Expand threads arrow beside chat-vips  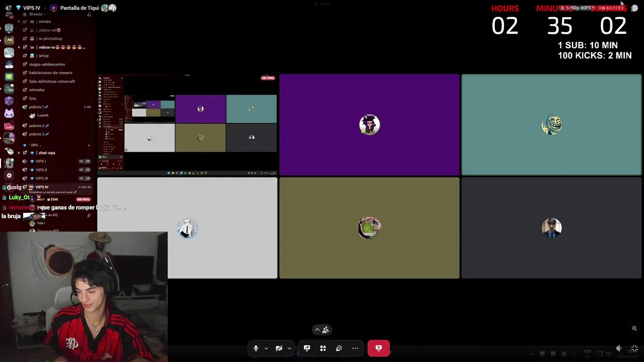point(19,153)
